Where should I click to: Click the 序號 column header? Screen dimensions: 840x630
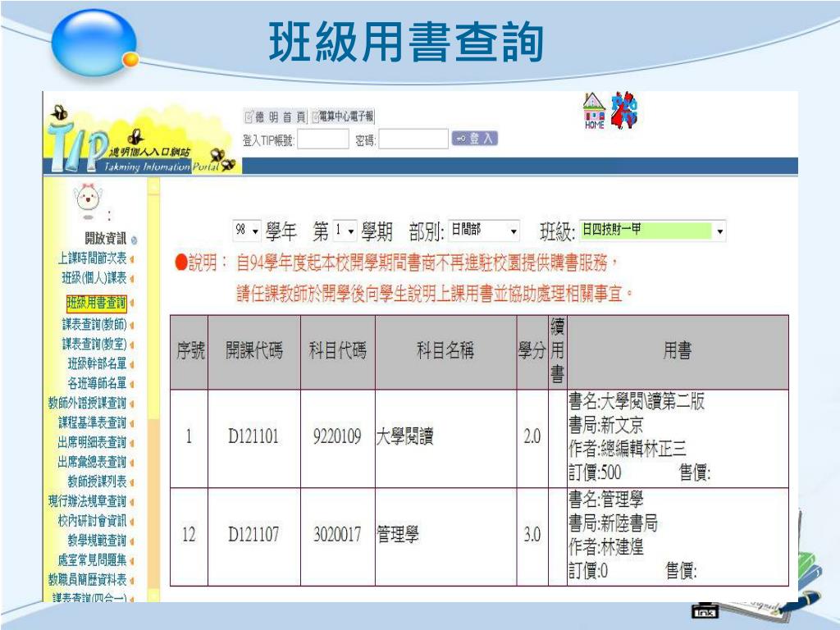[189, 352]
